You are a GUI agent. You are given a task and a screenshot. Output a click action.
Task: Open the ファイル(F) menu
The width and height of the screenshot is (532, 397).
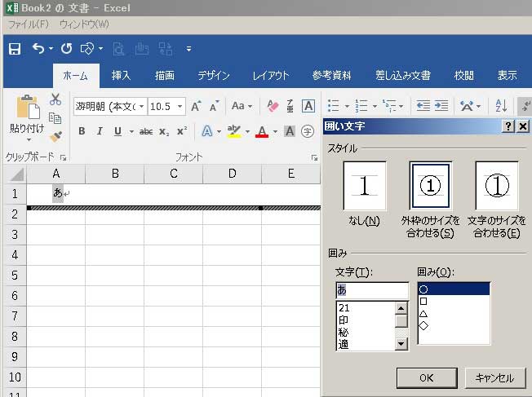(x=28, y=24)
